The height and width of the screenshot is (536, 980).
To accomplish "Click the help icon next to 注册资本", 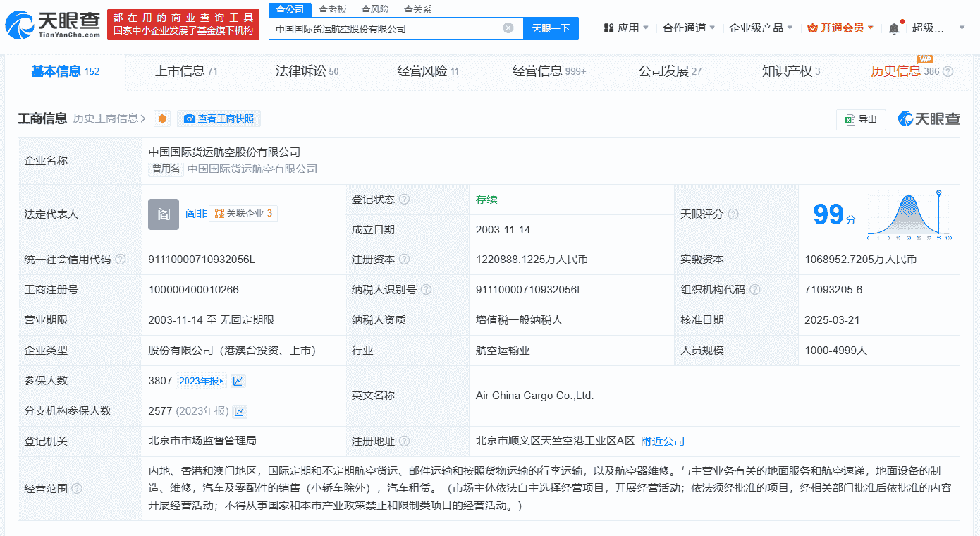I will click(405, 260).
